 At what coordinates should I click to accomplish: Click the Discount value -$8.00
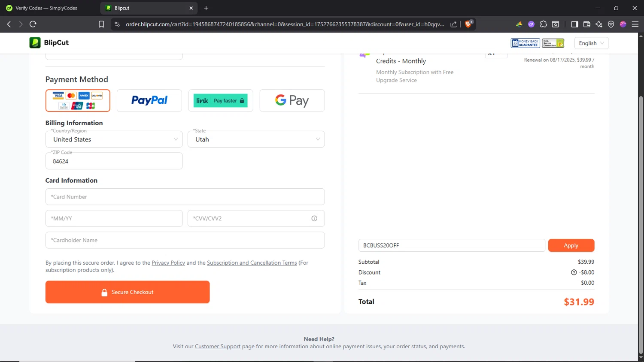[586, 272]
